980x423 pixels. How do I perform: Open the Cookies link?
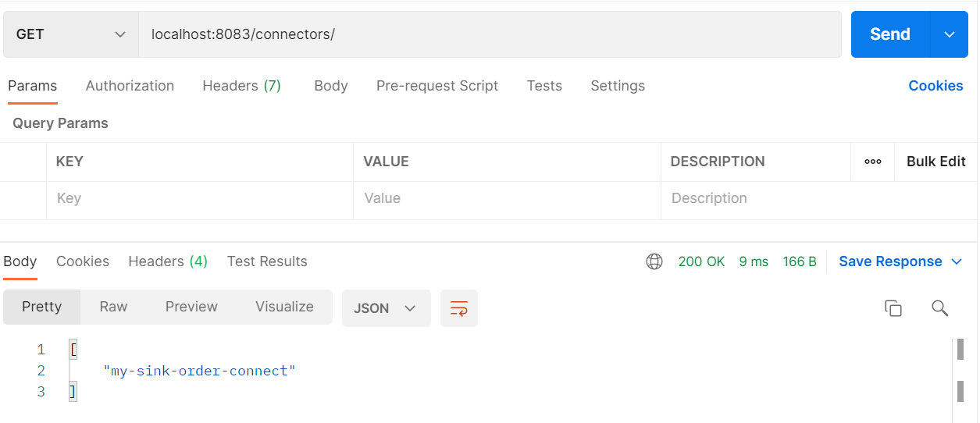(935, 86)
